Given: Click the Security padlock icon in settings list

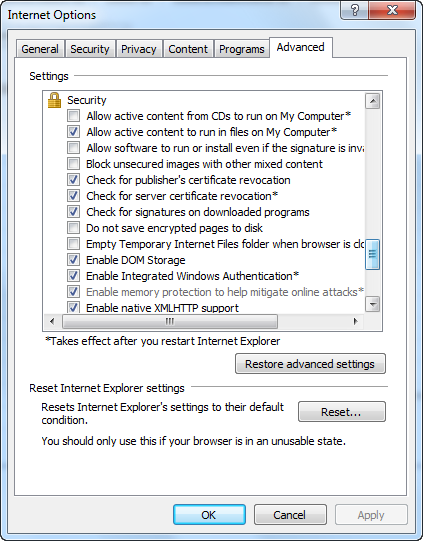Looking at the screenshot, I should [54, 100].
